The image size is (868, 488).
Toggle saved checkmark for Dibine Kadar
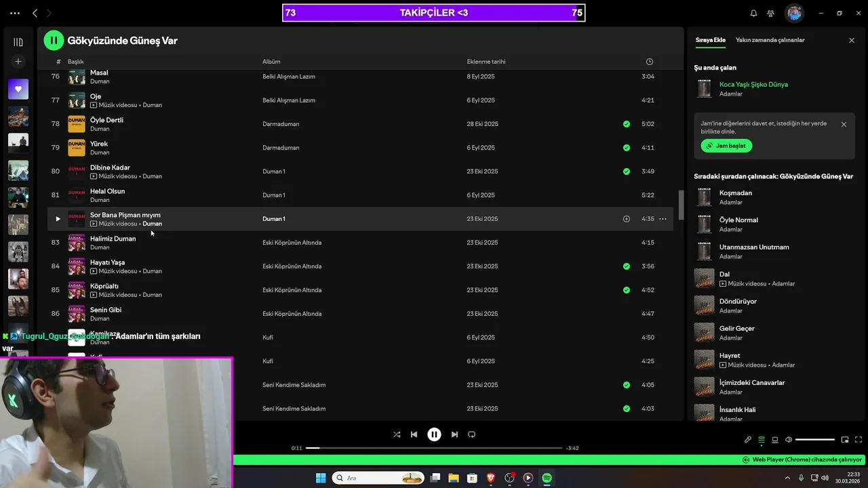point(627,171)
